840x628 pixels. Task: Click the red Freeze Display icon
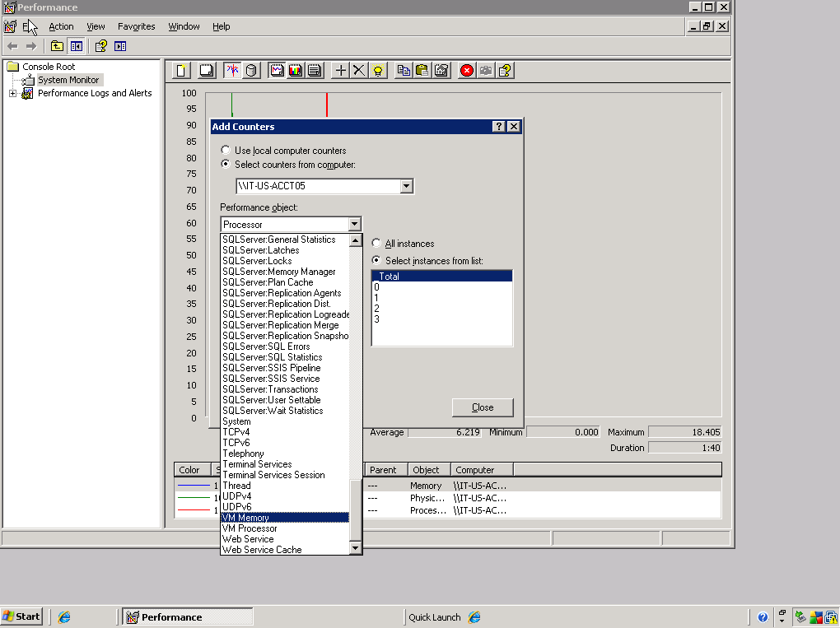pos(467,71)
